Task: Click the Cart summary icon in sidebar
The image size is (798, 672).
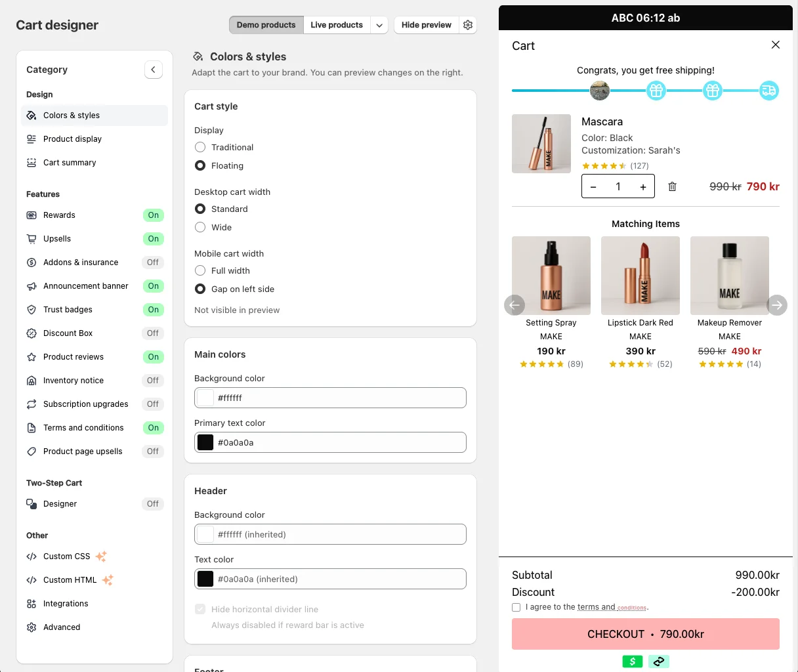Action: click(31, 163)
